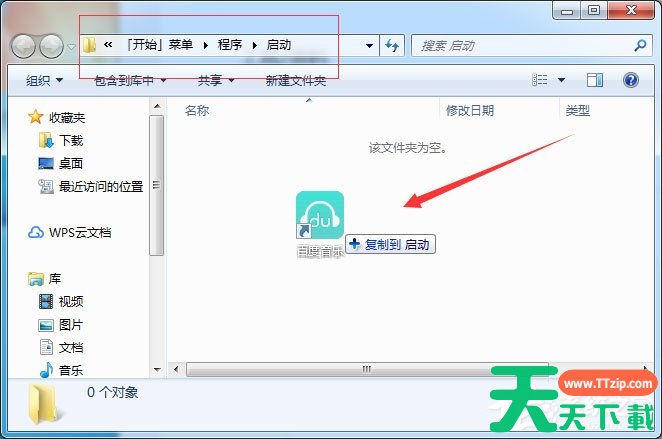The height and width of the screenshot is (439, 662).
Task: Select 桌面 in navigation pane
Action: click(x=71, y=163)
